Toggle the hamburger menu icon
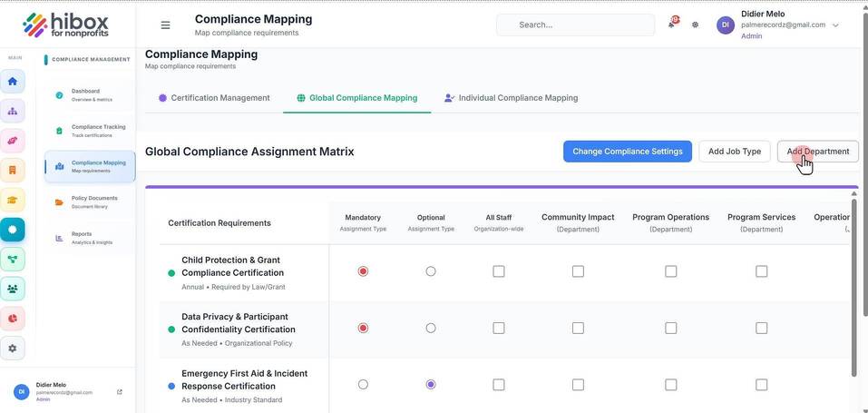This screenshot has width=868, height=413. pos(165,25)
